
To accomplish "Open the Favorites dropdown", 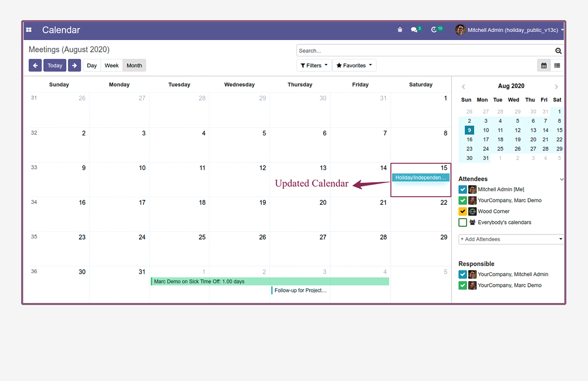I will point(354,65).
